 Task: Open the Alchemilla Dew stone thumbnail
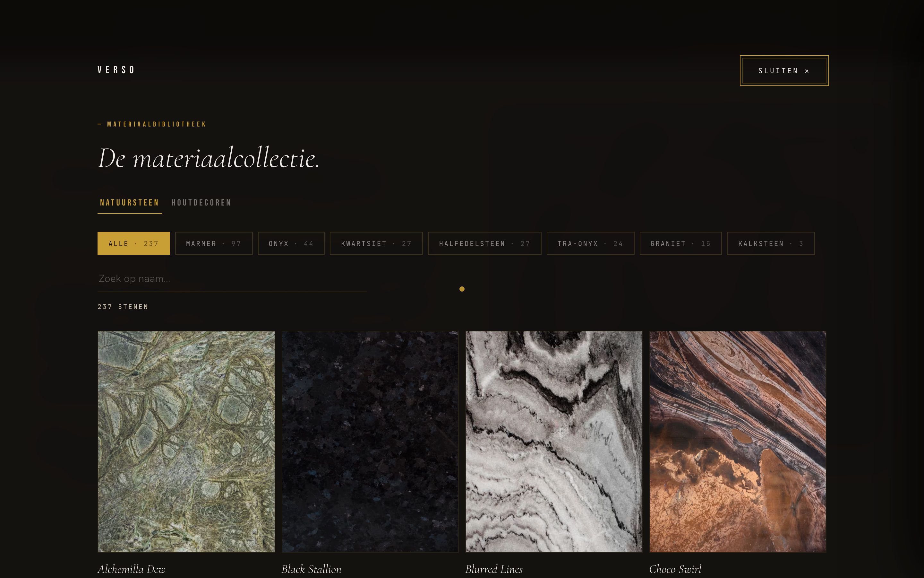click(186, 442)
